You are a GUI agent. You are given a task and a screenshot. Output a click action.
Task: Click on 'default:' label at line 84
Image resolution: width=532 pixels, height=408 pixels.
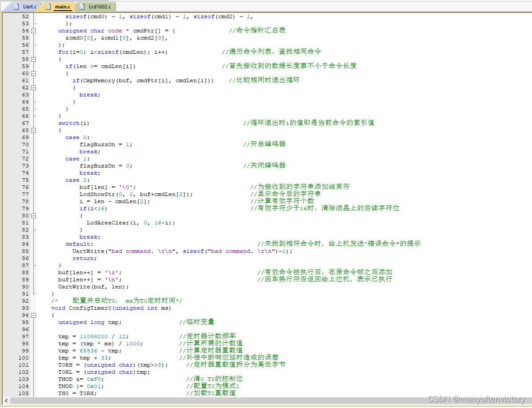pyautogui.click(x=79, y=244)
